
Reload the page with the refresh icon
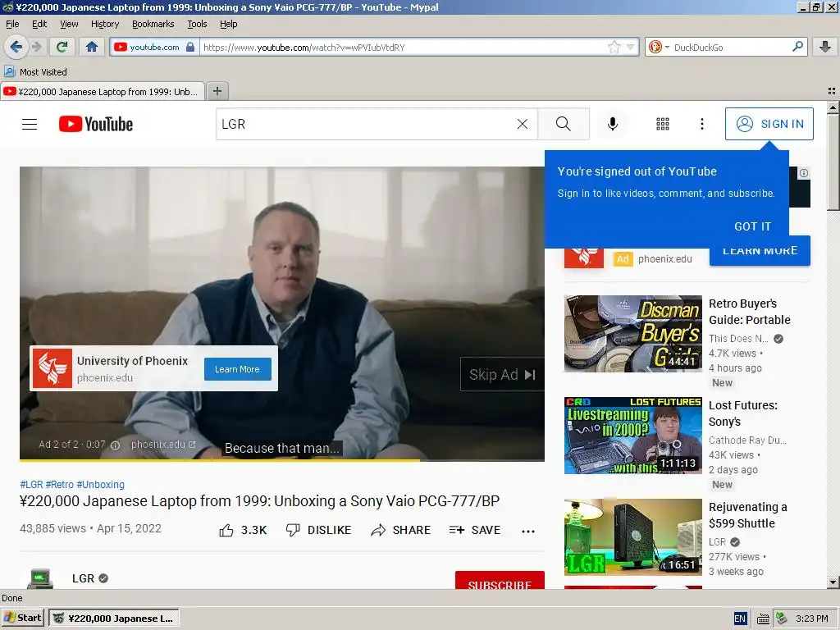(62, 47)
